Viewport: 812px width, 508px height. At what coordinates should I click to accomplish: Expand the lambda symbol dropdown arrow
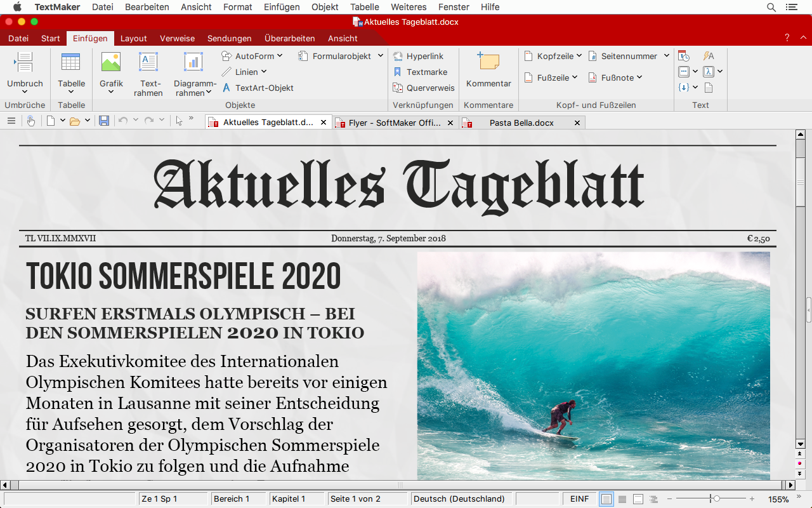(720, 72)
